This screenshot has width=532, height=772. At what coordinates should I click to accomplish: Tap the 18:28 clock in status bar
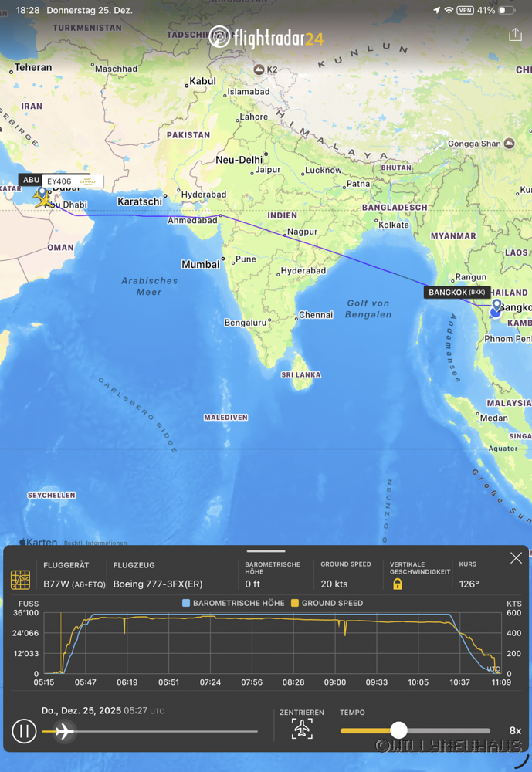(x=28, y=10)
